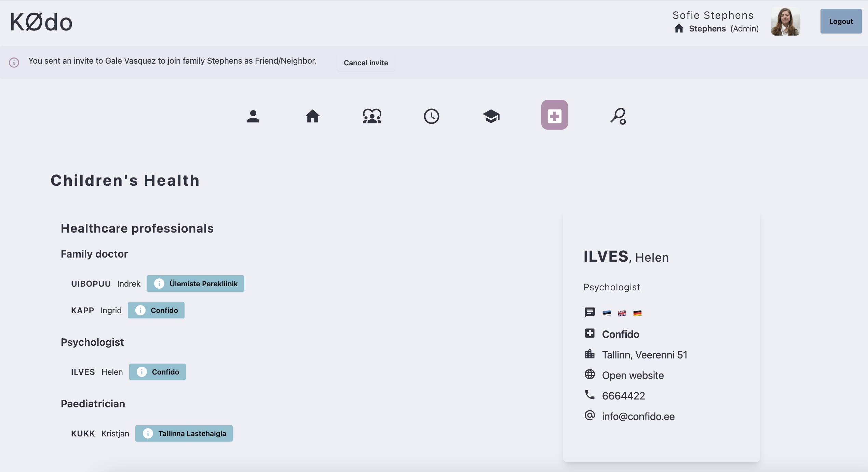Click phone number 6664422
This screenshot has height=472, width=868.
coord(623,396)
